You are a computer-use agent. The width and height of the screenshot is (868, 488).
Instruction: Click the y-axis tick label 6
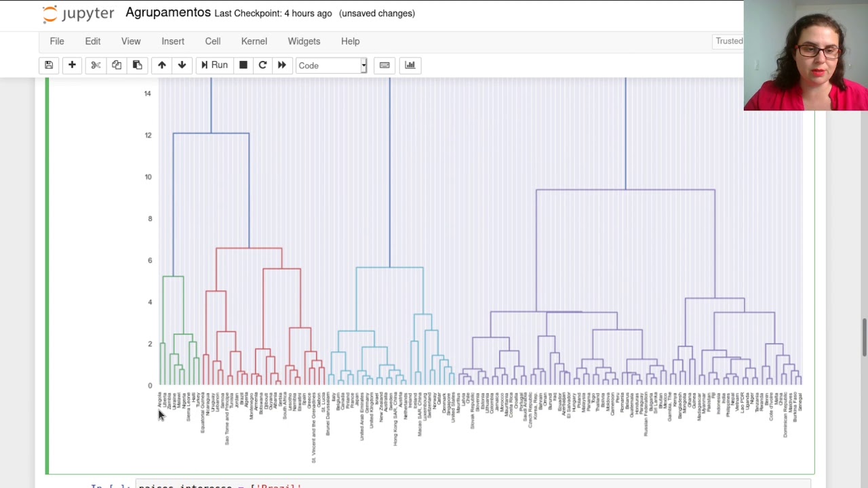150,260
